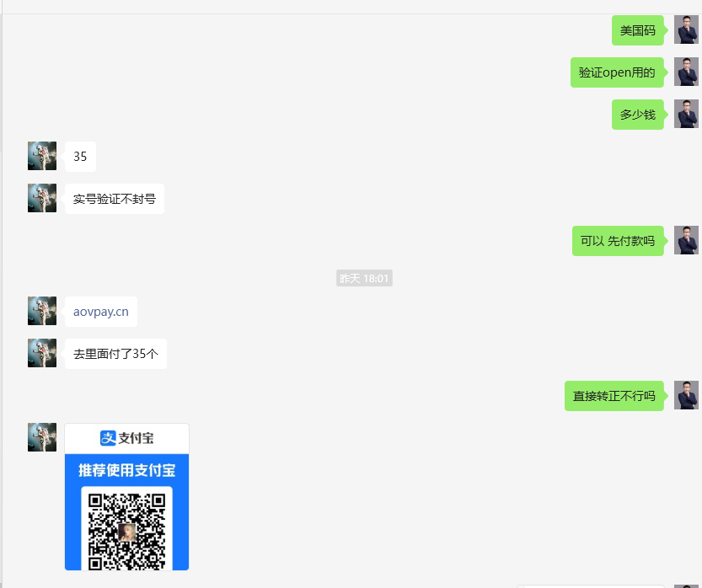
Task: Open contact avatar beside '去里面付了35个'
Action: tap(42, 353)
